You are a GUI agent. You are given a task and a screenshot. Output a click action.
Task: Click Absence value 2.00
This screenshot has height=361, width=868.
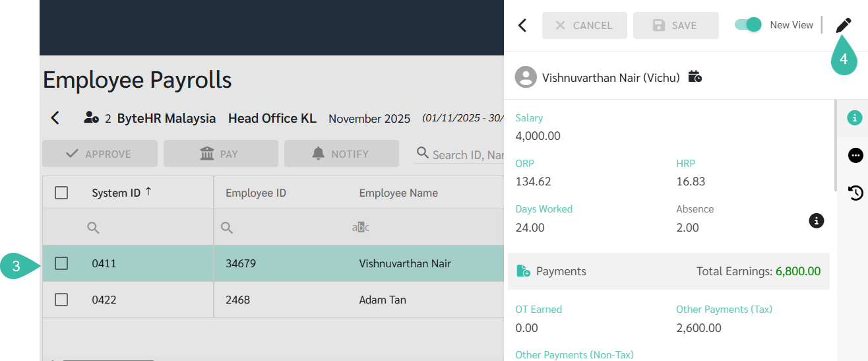(687, 228)
